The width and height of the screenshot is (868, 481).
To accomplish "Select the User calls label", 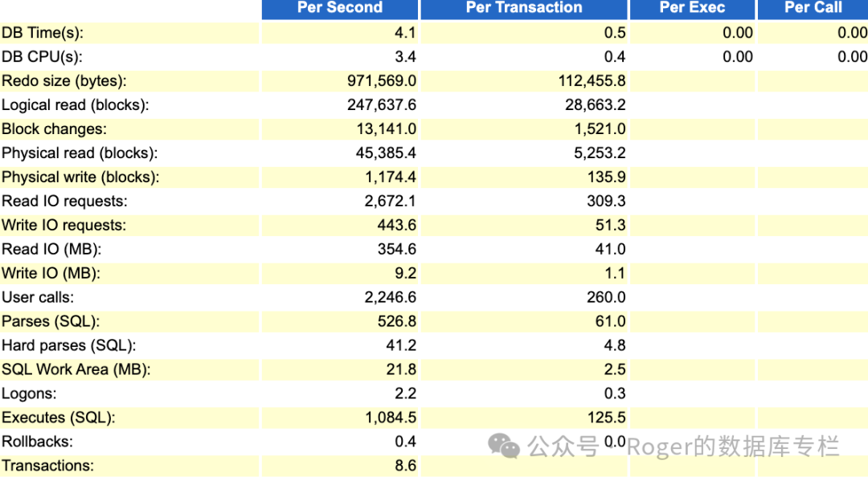I will point(38,297).
